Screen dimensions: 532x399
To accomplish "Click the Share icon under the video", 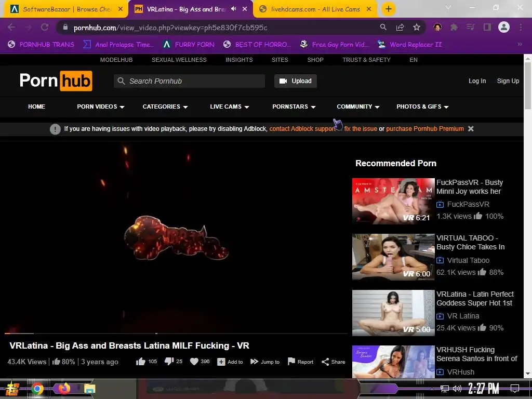I will tap(325, 362).
